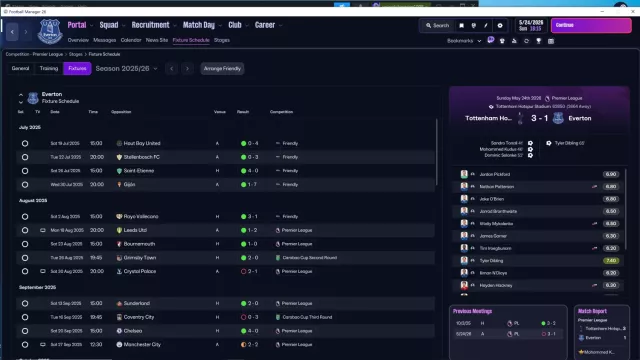The height and width of the screenshot is (360, 640).
Task: Open the Premier League breadcrumb link
Action: click(x=34, y=54)
